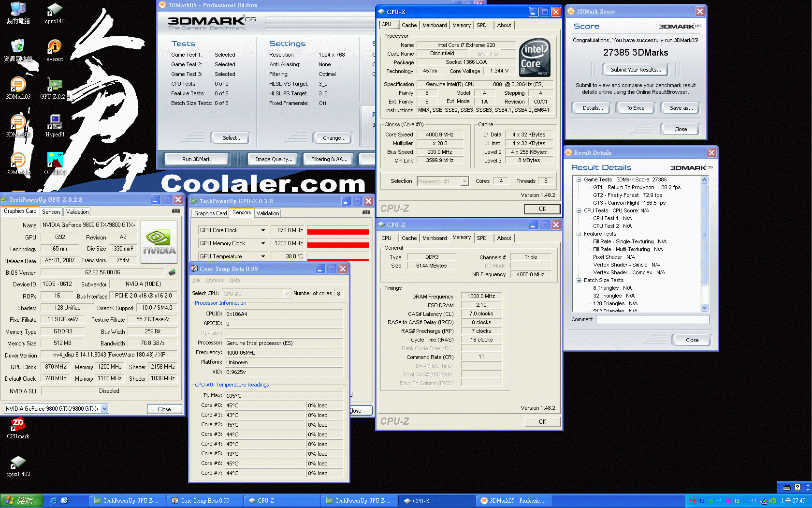Viewport: 812px width, 508px height.
Task: Click the Submit Your Results button
Action: click(x=635, y=70)
